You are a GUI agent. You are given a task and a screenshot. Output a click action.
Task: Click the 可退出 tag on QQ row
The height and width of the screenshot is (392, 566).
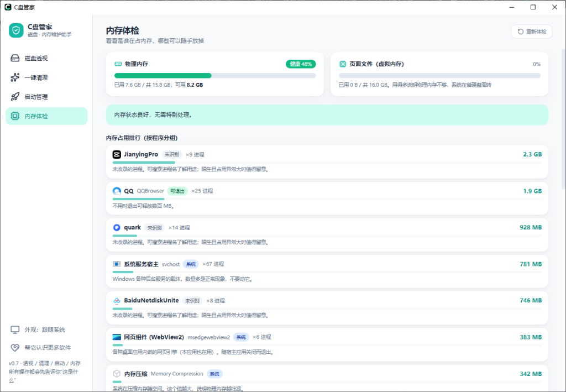177,191
